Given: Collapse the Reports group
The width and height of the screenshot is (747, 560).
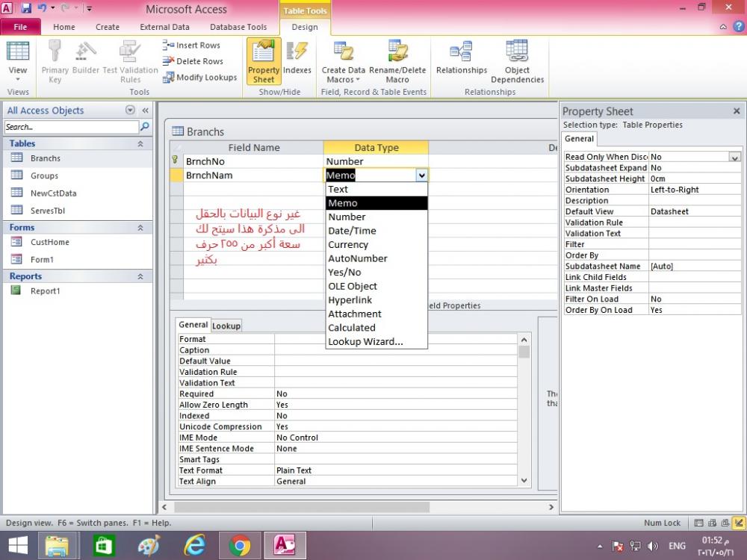Looking at the screenshot, I should [140, 276].
